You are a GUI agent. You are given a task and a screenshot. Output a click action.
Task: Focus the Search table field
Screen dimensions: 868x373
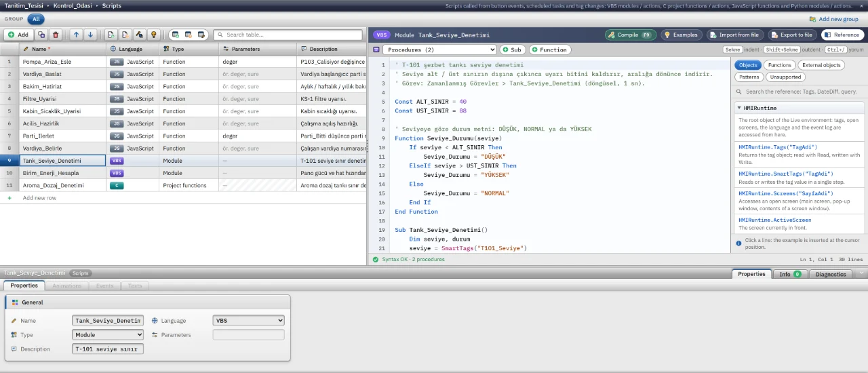[x=288, y=35]
